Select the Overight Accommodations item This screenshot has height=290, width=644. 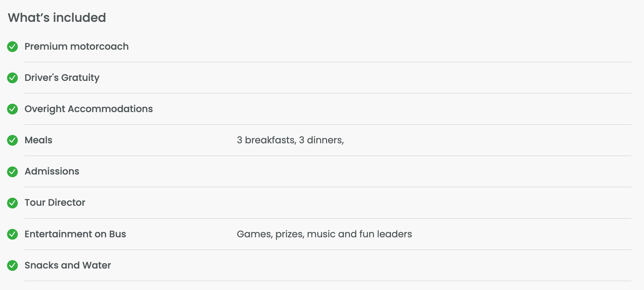88,109
